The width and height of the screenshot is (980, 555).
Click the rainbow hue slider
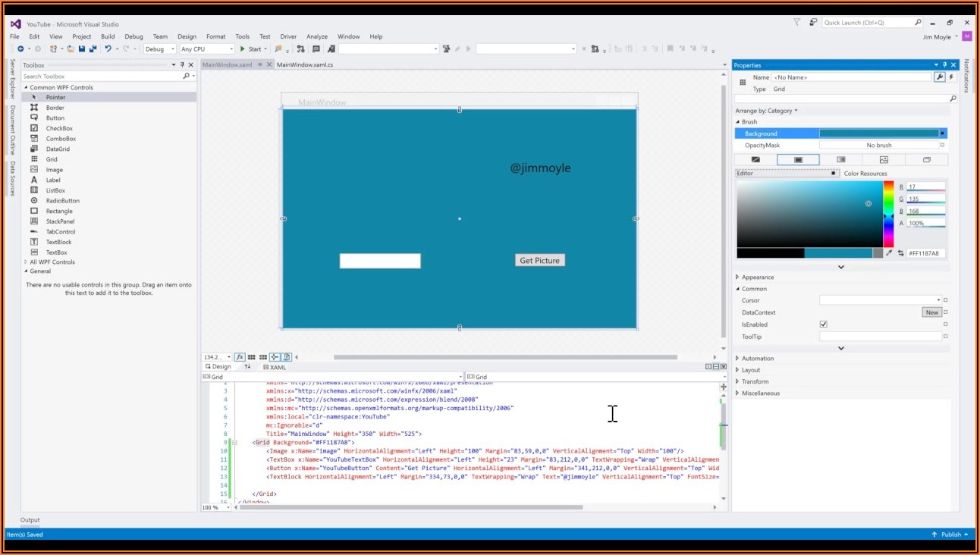tap(888, 215)
